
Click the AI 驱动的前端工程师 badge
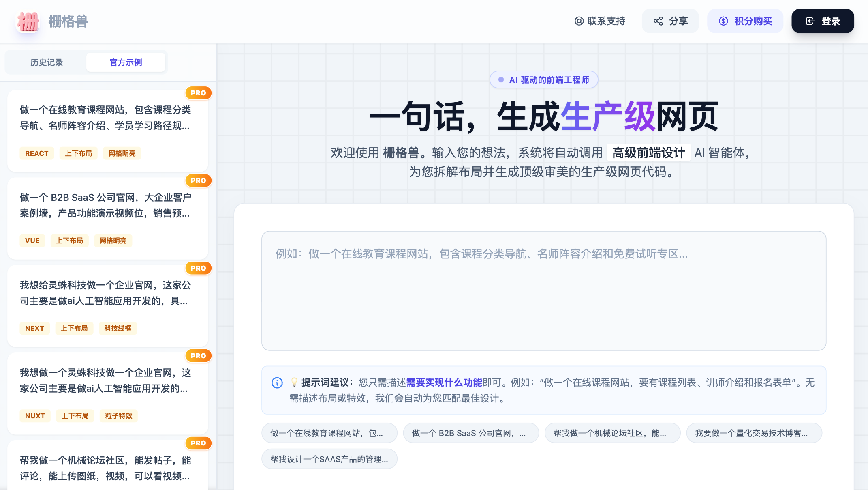[544, 80]
